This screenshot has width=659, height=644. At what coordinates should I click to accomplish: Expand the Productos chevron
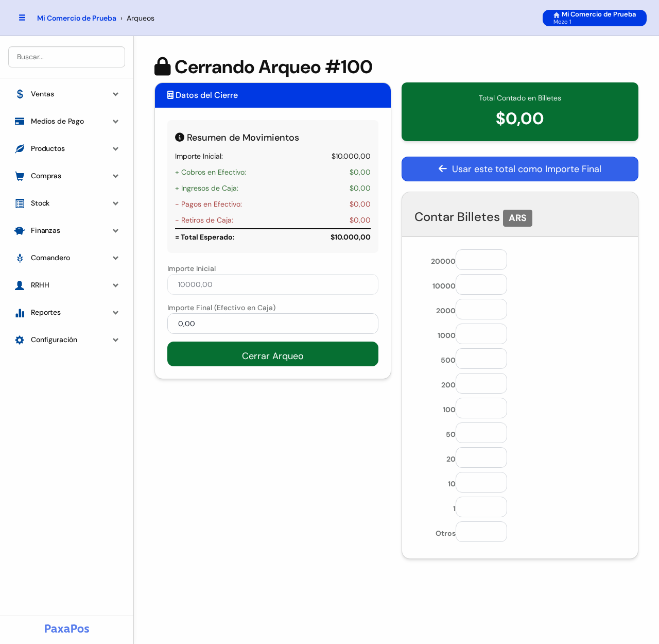pyautogui.click(x=116, y=148)
